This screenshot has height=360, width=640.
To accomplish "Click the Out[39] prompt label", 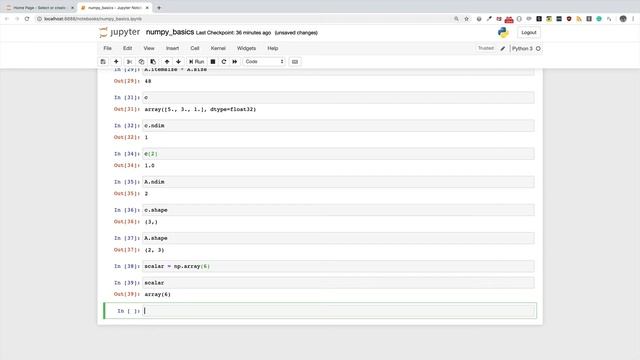I will click(x=127, y=294).
